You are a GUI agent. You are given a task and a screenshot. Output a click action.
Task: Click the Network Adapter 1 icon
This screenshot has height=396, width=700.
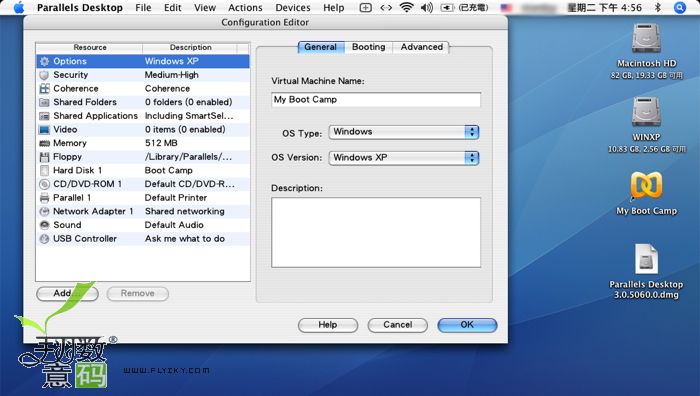(x=44, y=212)
